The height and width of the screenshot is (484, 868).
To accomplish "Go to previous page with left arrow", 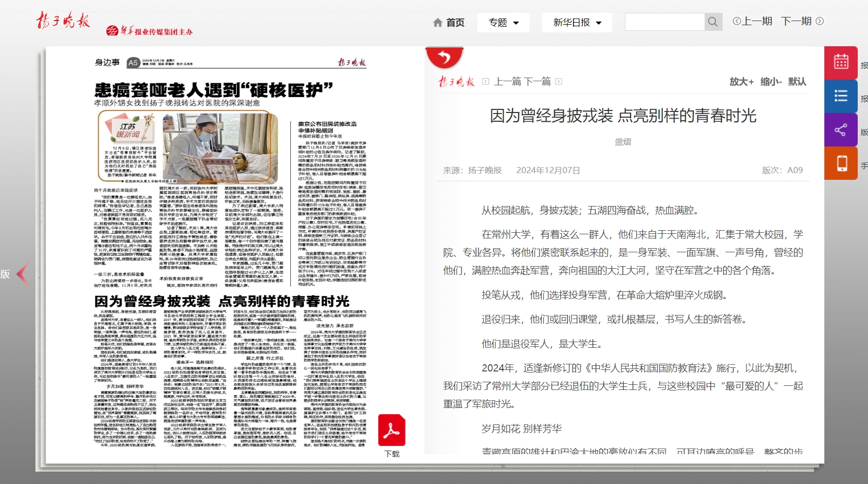I will point(22,274).
